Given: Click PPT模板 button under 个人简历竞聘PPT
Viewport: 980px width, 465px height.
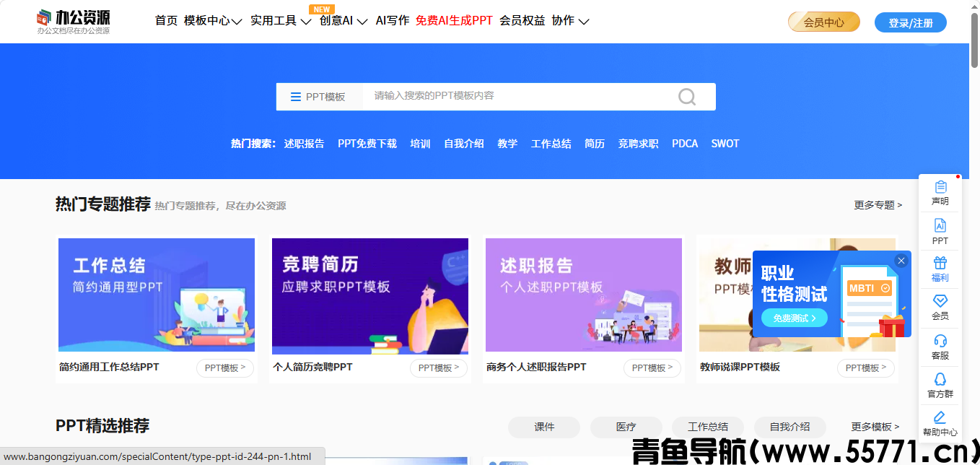Looking at the screenshot, I should 439,368.
